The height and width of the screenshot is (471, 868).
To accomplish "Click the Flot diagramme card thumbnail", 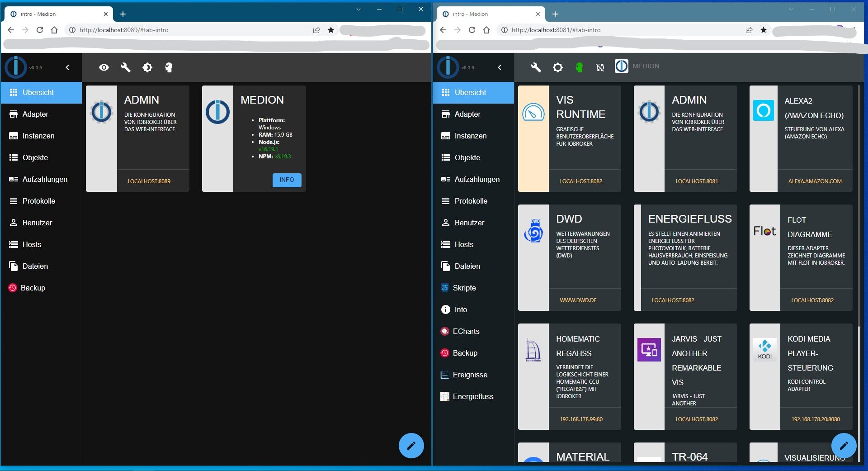I will [764, 231].
